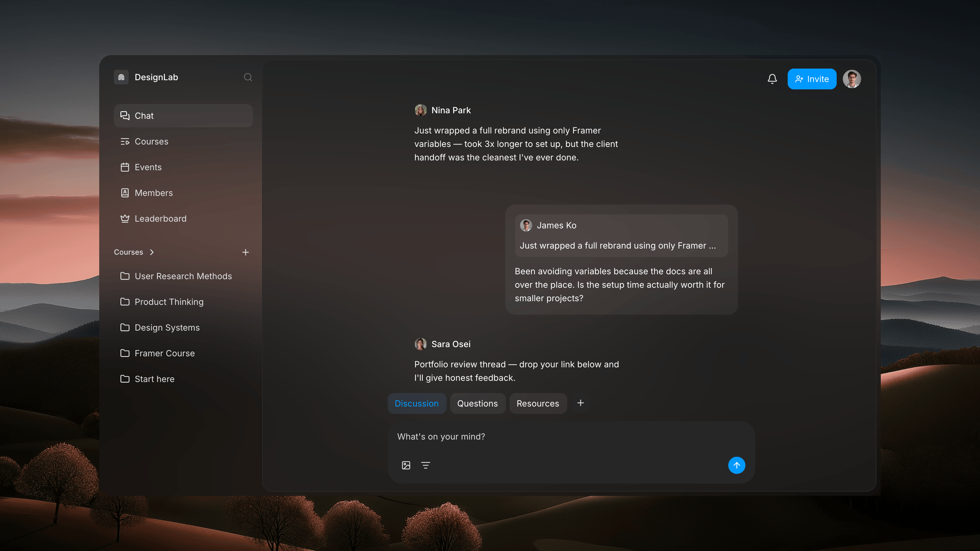The image size is (980, 551).
Task: Click the Members badge icon
Action: pos(125,193)
